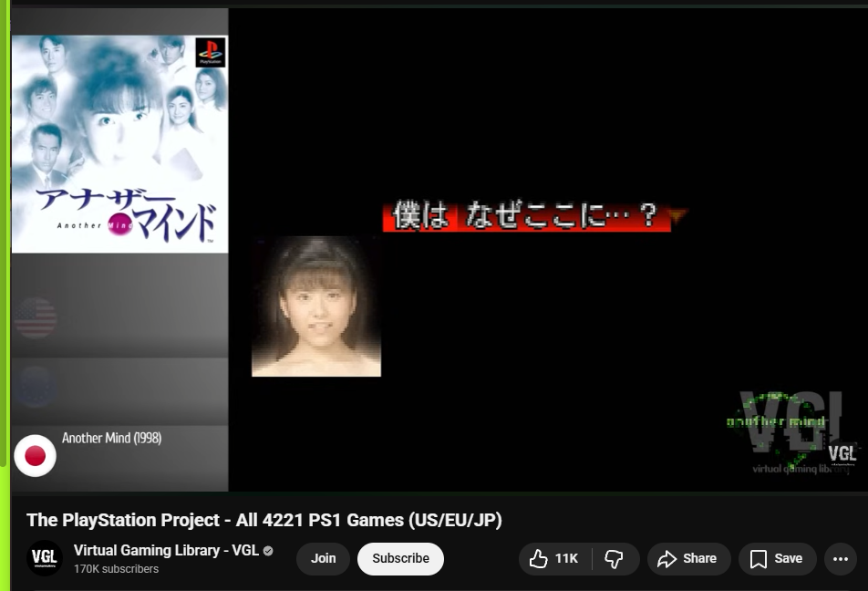This screenshot has width=868, height=591.
Task: Click the Another Mind (1998) caption
Action: point(112,438)
